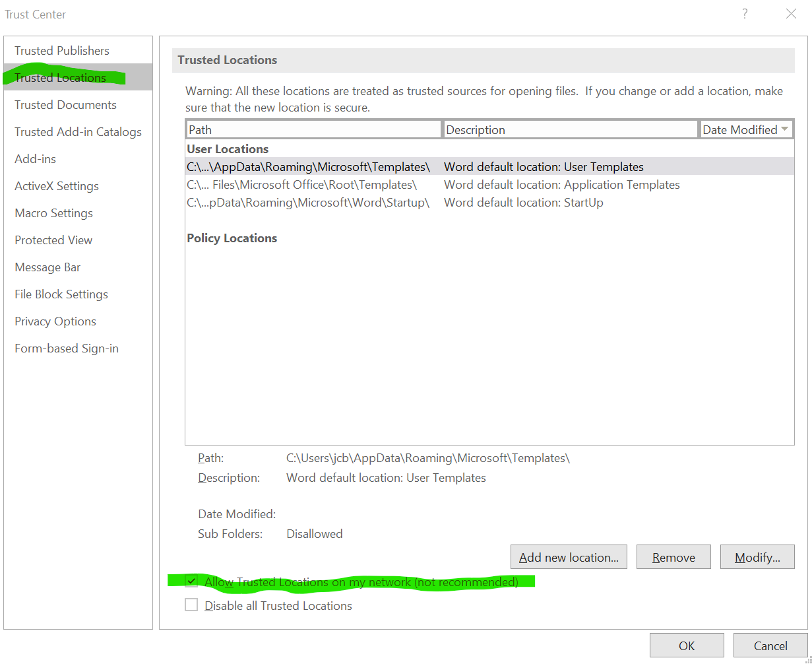
Task: Click the Remove button
Action: coord(673,556)
